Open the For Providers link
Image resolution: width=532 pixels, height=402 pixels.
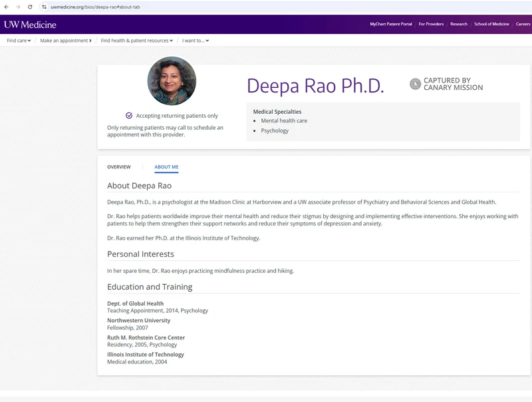point(431,24)
